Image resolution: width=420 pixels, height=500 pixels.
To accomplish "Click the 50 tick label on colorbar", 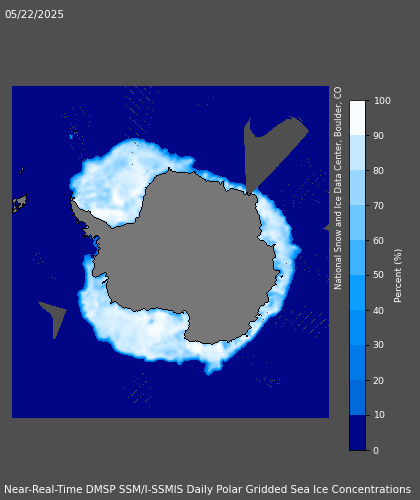I will tap(378, 275).
